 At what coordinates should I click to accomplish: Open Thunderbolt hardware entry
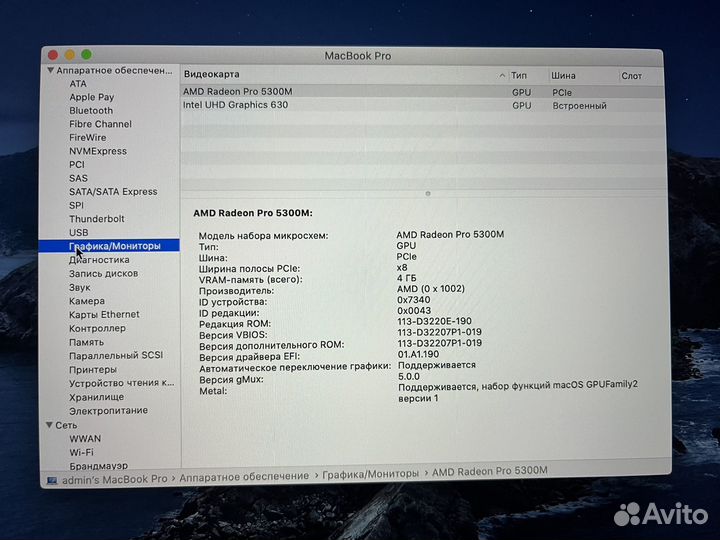(96, 219)
